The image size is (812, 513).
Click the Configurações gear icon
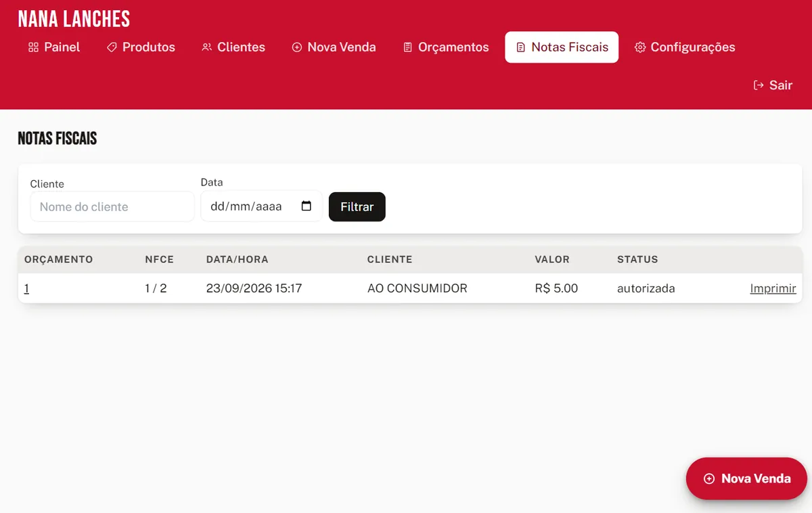tap(639, 47)
